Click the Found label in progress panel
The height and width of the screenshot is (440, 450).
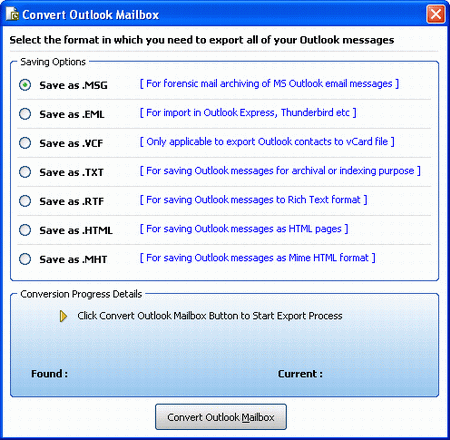click(49, 374)
